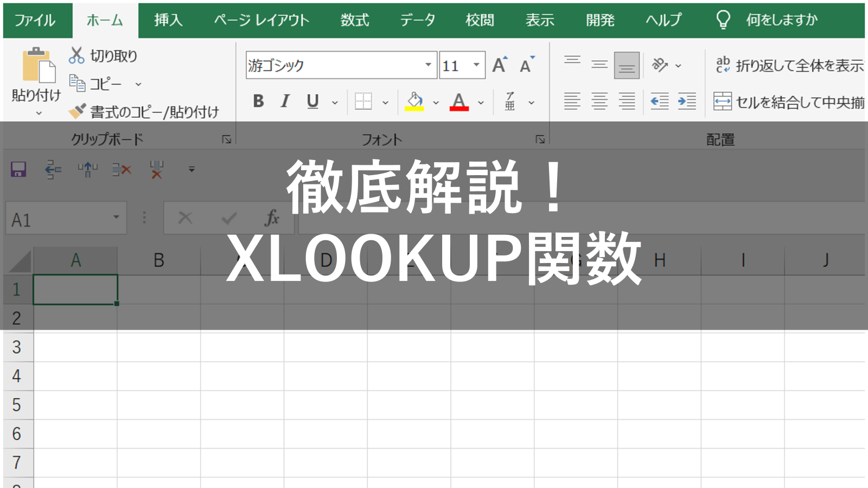
Task: Center text horizontally
Action: [599, 101]
